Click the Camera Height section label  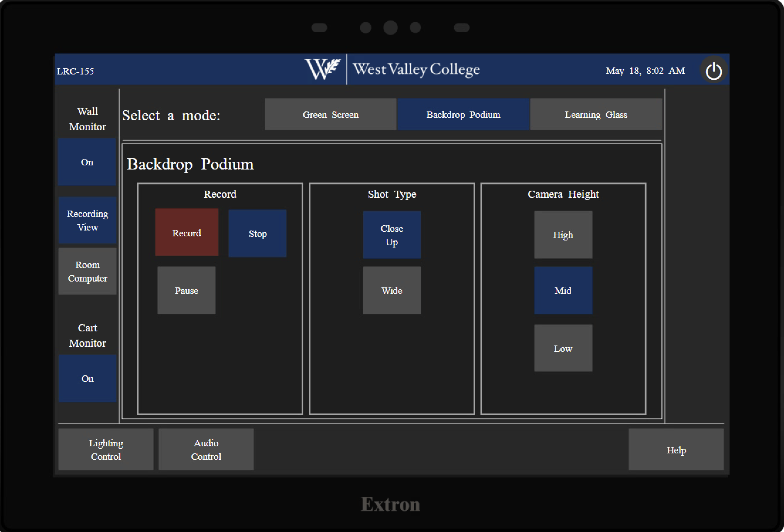[x=563, y=194]
